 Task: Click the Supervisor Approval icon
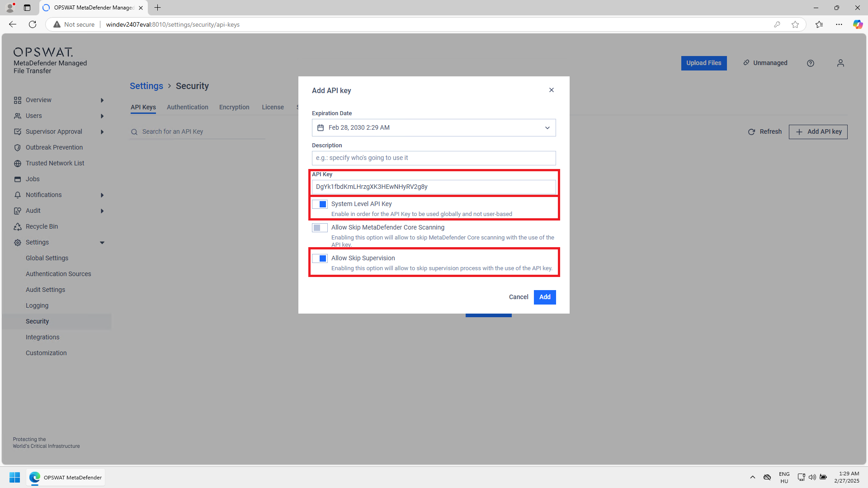pyautogui.click(x=18, y=132)
